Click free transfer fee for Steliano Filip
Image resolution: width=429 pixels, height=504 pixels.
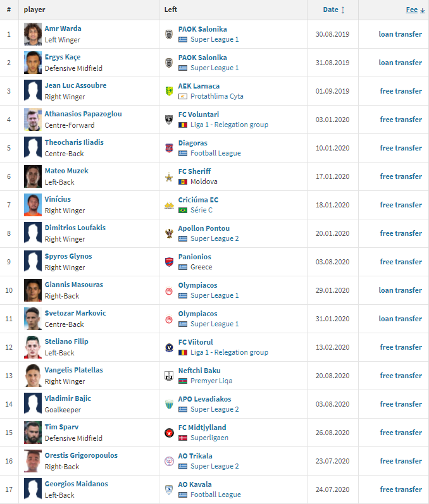(401, 347)
